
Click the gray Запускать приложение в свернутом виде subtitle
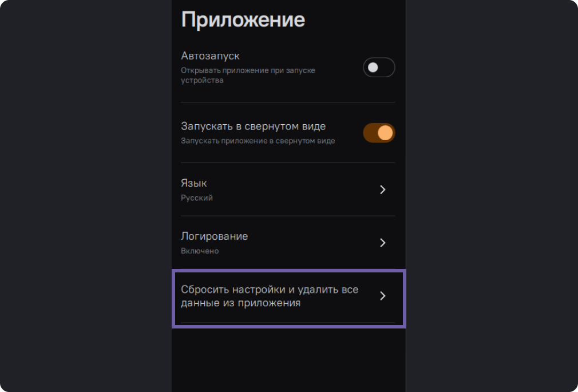coord(258,140)
